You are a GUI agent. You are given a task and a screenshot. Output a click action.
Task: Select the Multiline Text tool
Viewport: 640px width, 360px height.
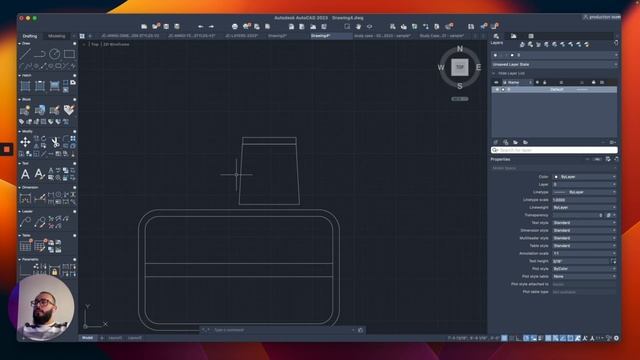pos(25,174)
